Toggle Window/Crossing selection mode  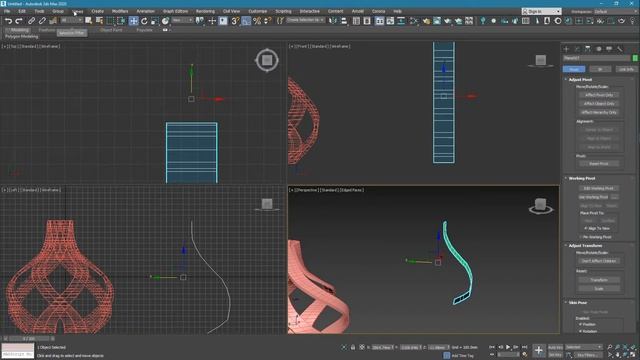[x=121, y=21]
